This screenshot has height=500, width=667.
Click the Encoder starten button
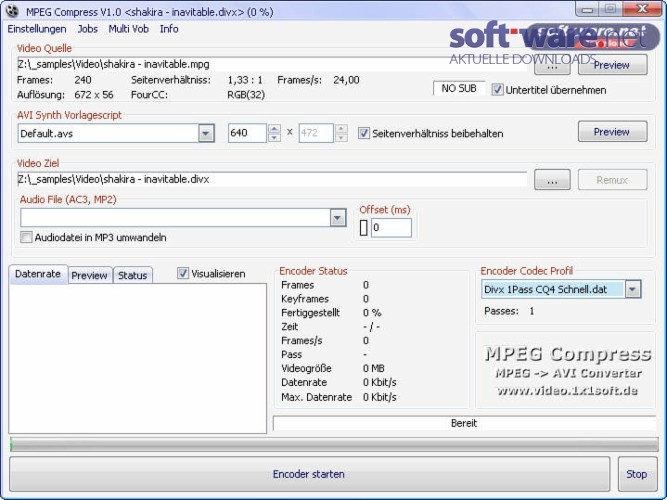[x=309, y=474]
